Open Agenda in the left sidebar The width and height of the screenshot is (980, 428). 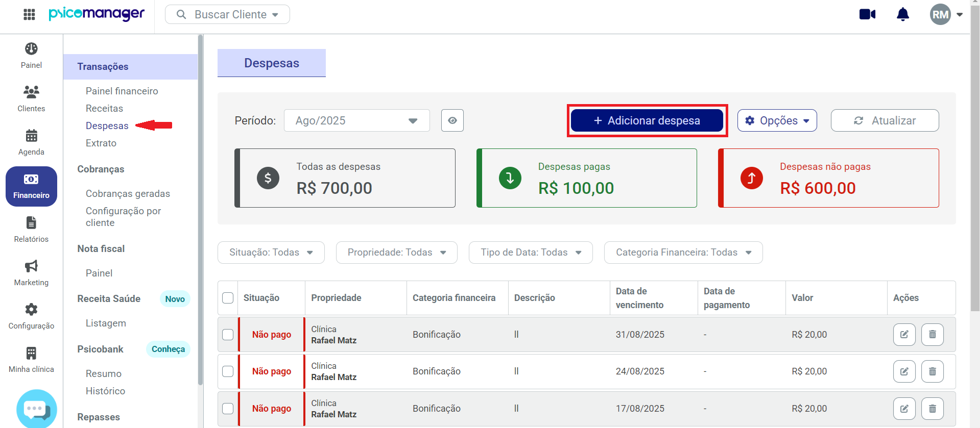click(31, 142)
